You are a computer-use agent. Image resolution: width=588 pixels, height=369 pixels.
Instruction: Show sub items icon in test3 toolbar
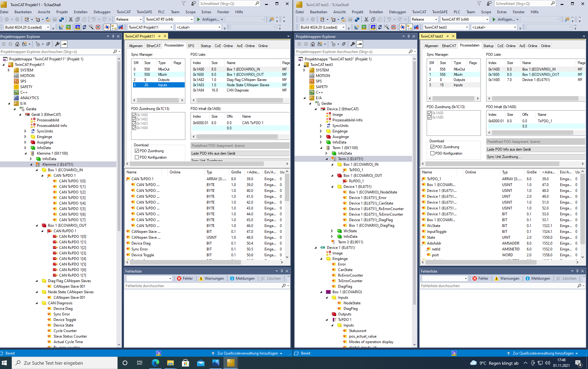point(409,27)
